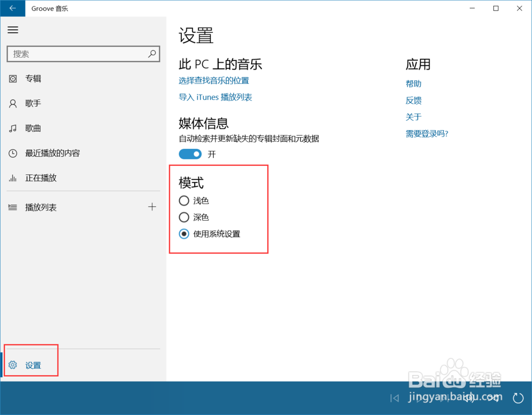This screenshot has height=415, width=532.
Task: Click the back arrow in title bar
Action: [13, 8]
